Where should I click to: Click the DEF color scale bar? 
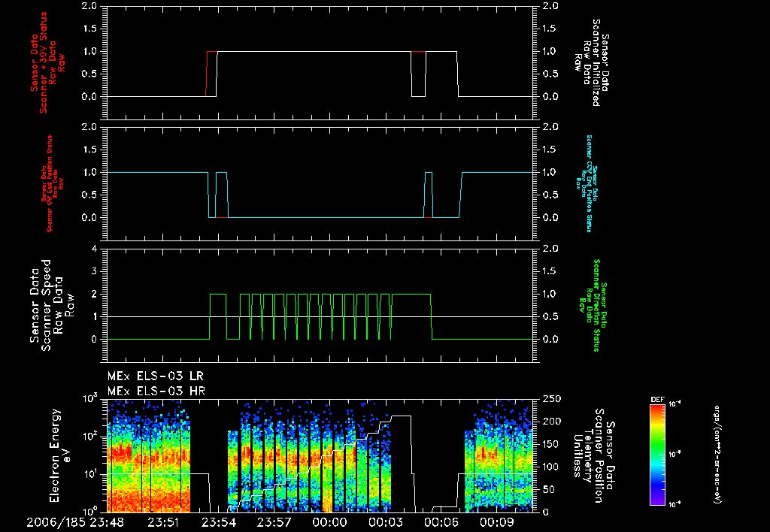click(x=657, y=454)
